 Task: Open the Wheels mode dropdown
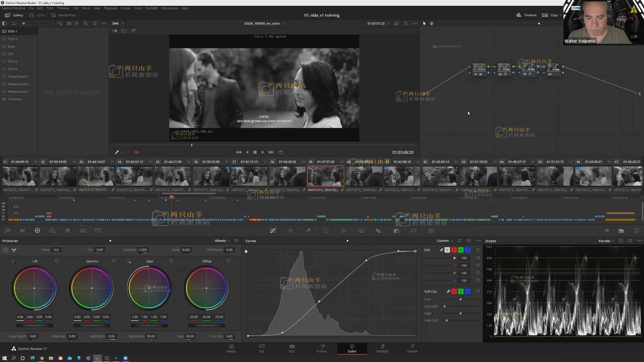click(222, 241)
